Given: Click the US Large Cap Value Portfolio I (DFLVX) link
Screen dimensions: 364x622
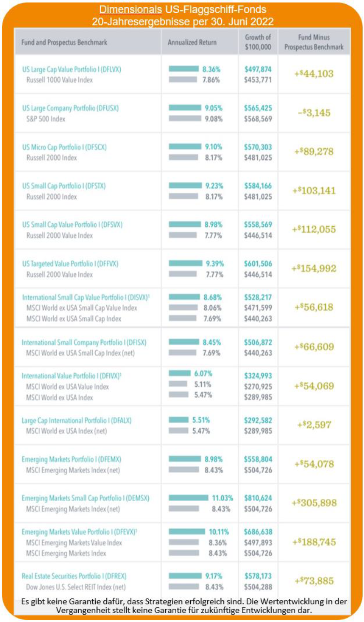Looking at the screenshot, I should (x=72, y=69).
